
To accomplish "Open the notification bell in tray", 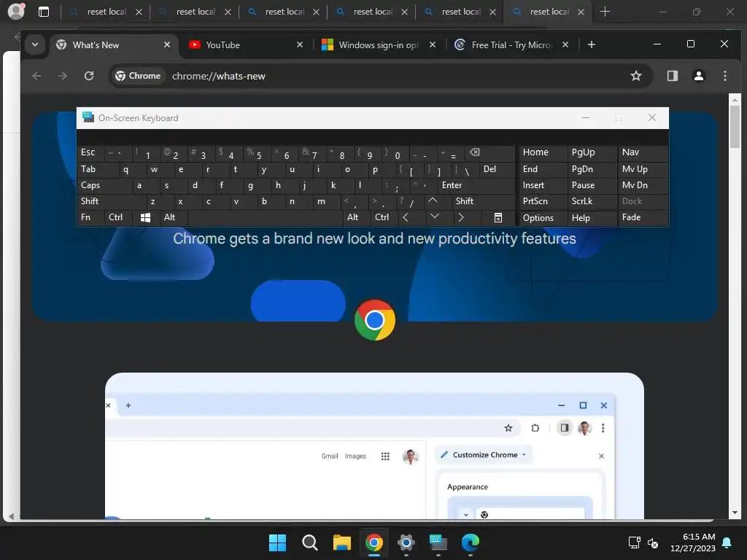I will point(727,542).
